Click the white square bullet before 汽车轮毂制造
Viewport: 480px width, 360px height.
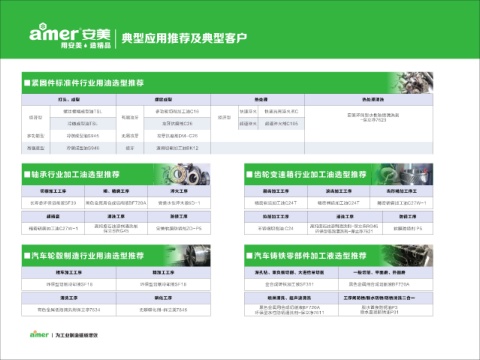click(27, 256)
